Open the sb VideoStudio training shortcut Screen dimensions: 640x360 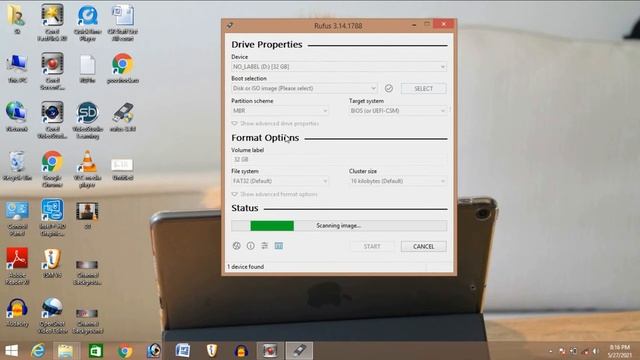pos(87,120)
